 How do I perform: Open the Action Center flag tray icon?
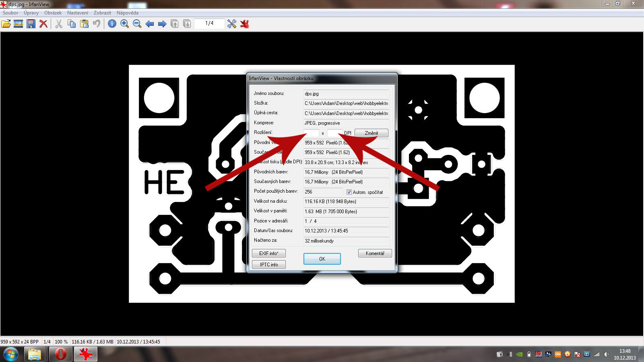click(577, 354)
